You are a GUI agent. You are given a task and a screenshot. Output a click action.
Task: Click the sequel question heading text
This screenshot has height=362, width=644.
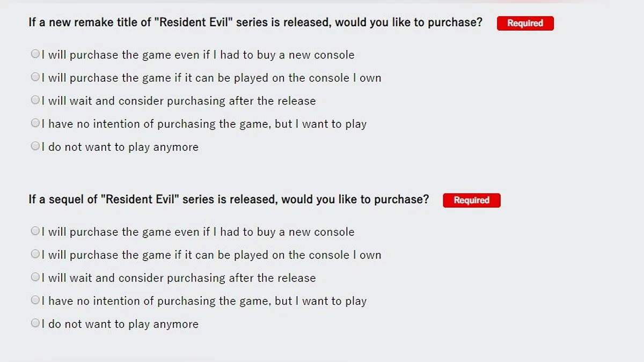229,200
